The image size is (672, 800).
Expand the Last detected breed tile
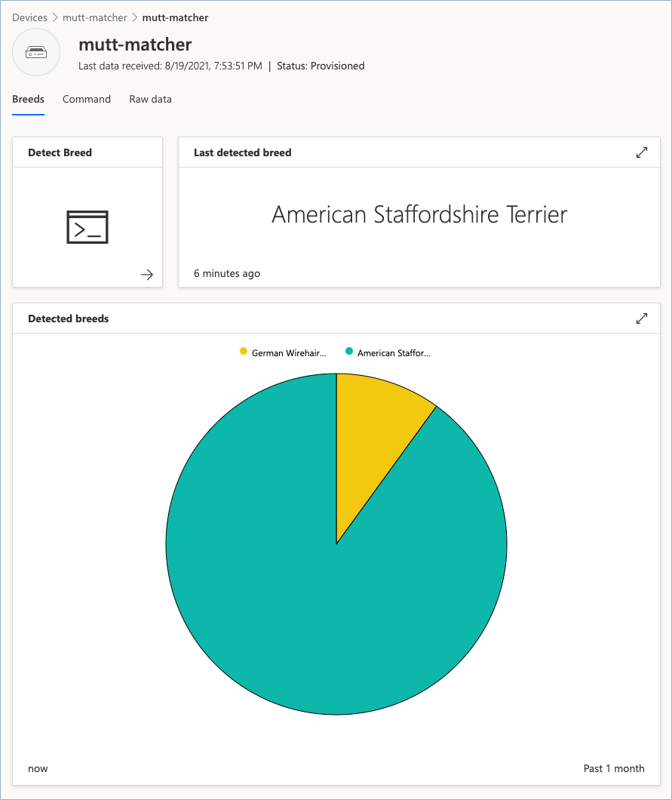coord(641,152)
